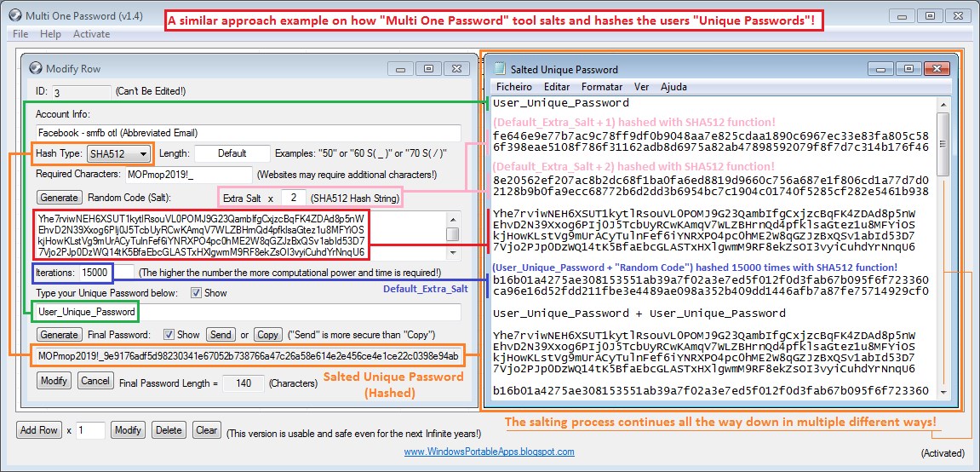Image resolution: width=980 pixels, height=472 pixels.
Task: Click the ID field showing 3
Action: (81, 92)
